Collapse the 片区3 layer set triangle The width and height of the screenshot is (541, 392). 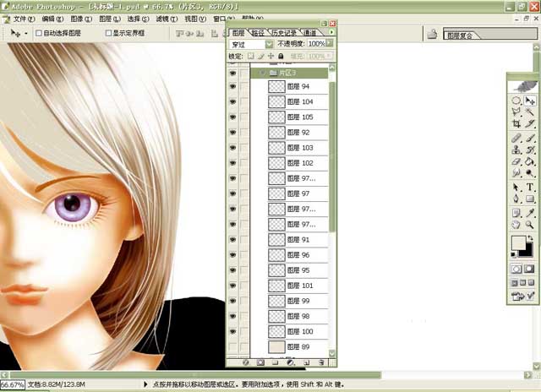[262, 73]
